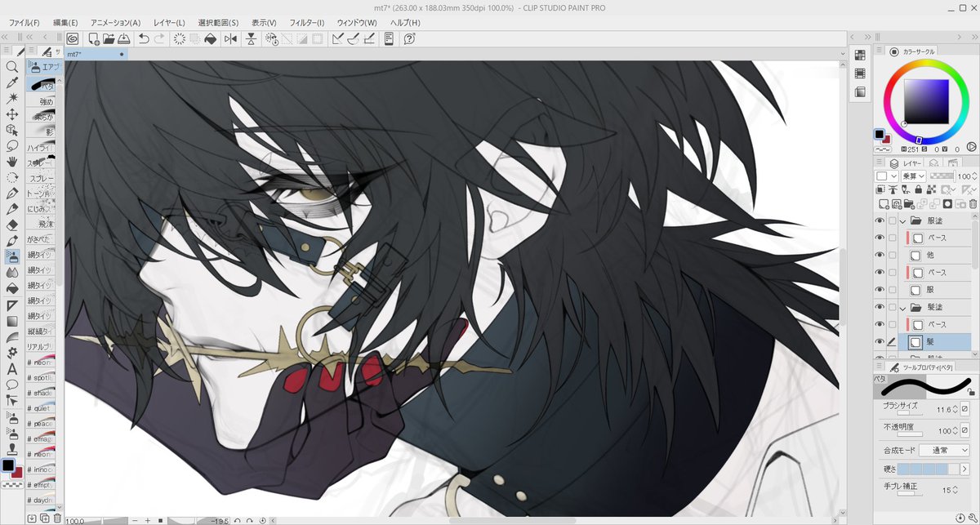
Task: Open the アニメーション(A) menu
Action: click(x=115, y=23)
